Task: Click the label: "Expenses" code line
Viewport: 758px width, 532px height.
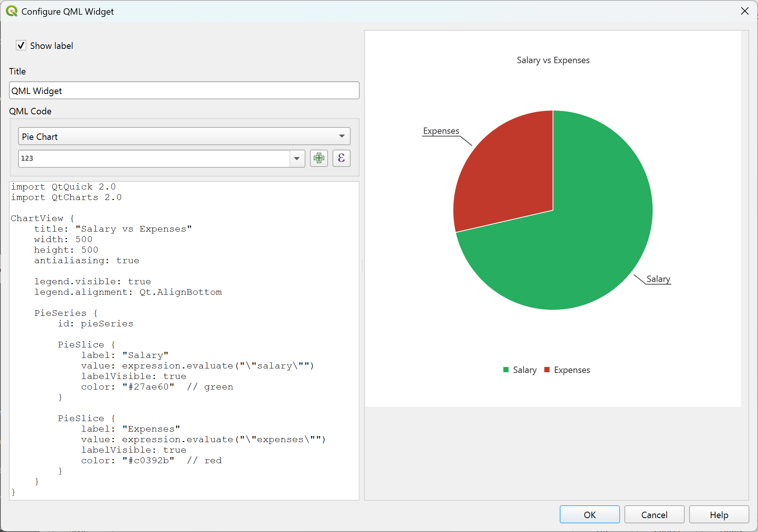Action: pyautogui.click(x=131, y=429)
